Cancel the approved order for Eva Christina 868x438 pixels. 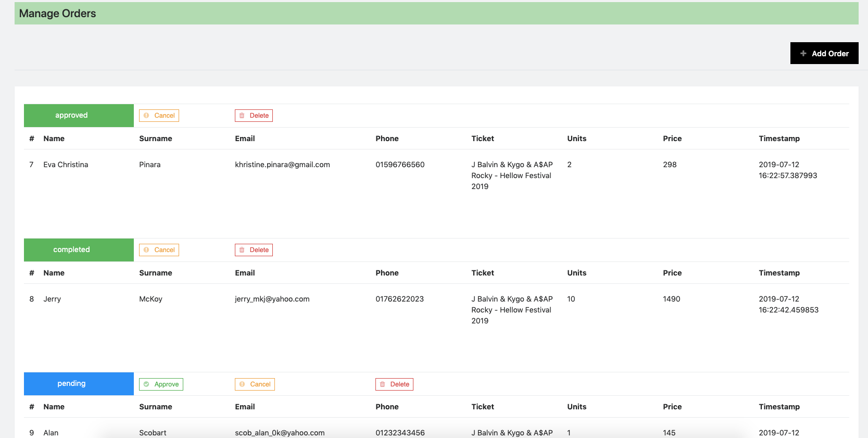click(x=159, y=116)
